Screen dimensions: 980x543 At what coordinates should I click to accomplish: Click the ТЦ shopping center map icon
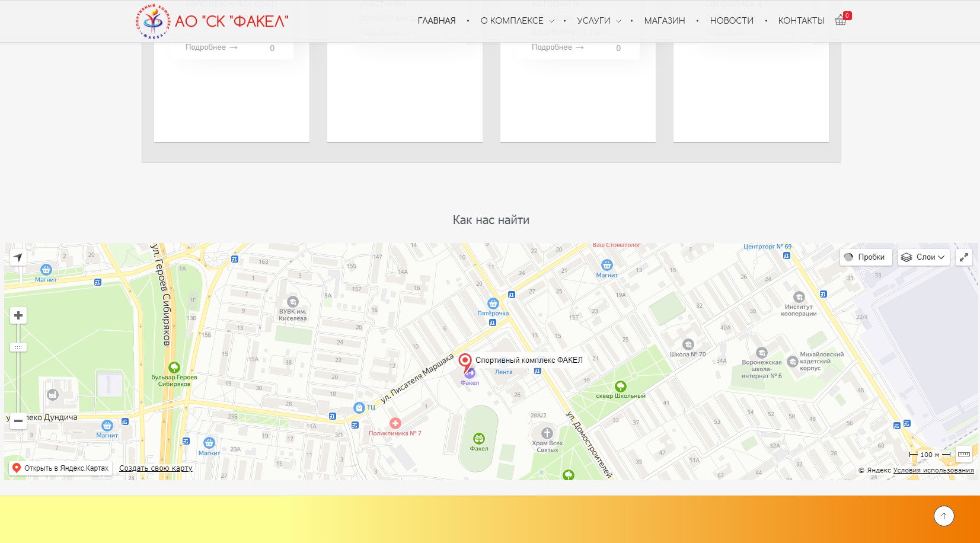pyautogui.click(x=359, y=408)
